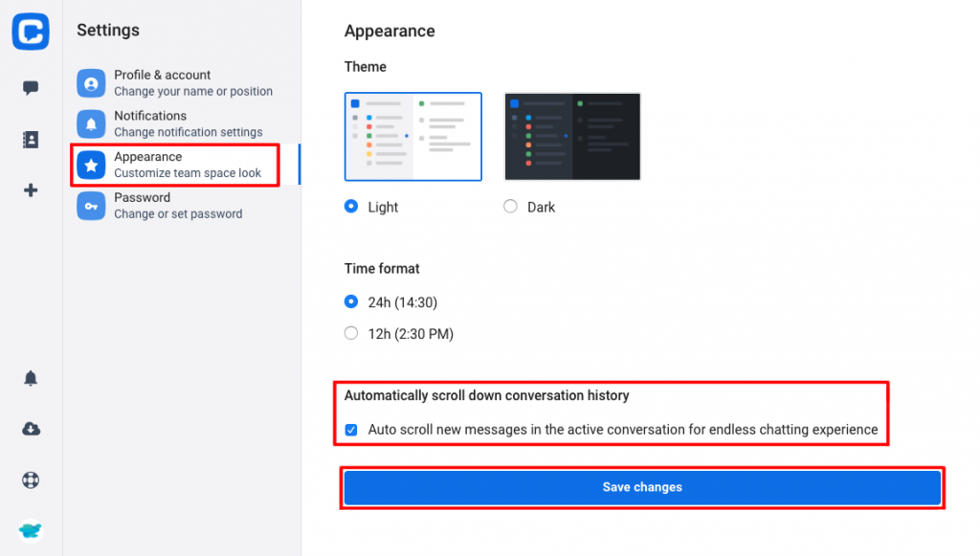Click the Light theme preview thumbnail
Image resolution: width=980 pixels, height=556 pixels.
(412, 136)
